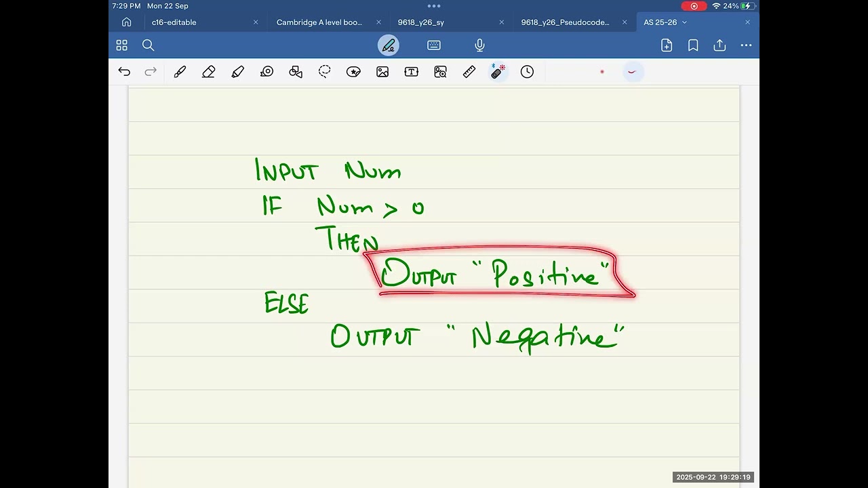Bookmark the current page

point(693,45)
